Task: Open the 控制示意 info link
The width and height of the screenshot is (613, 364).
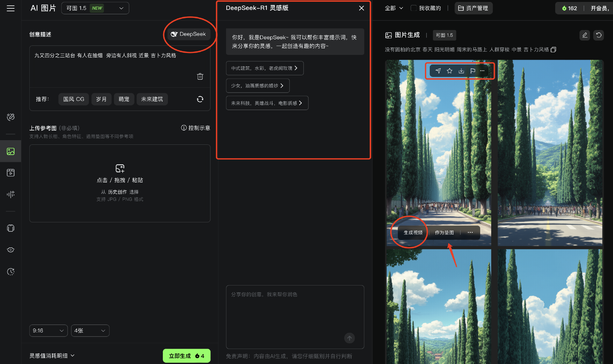Action: point(195,128)
